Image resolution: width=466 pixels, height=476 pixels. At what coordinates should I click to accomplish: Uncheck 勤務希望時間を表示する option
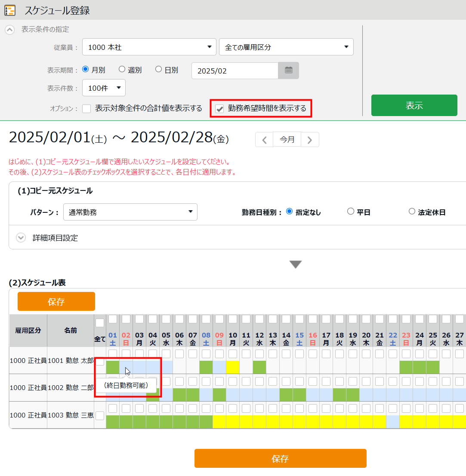click(220, 109)
